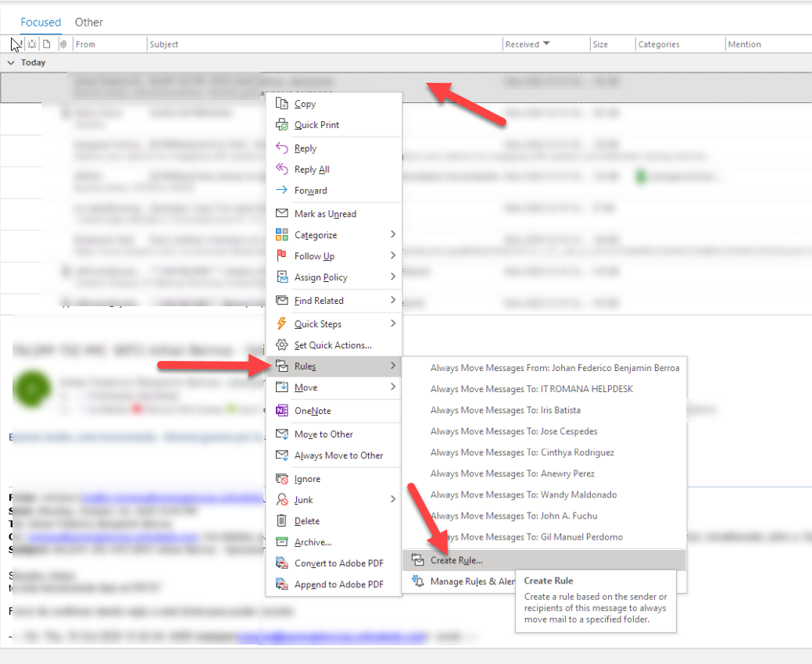Collapse the Today group chevron
This screenshot has width=812, height=664.
click(x=11, y=62)
